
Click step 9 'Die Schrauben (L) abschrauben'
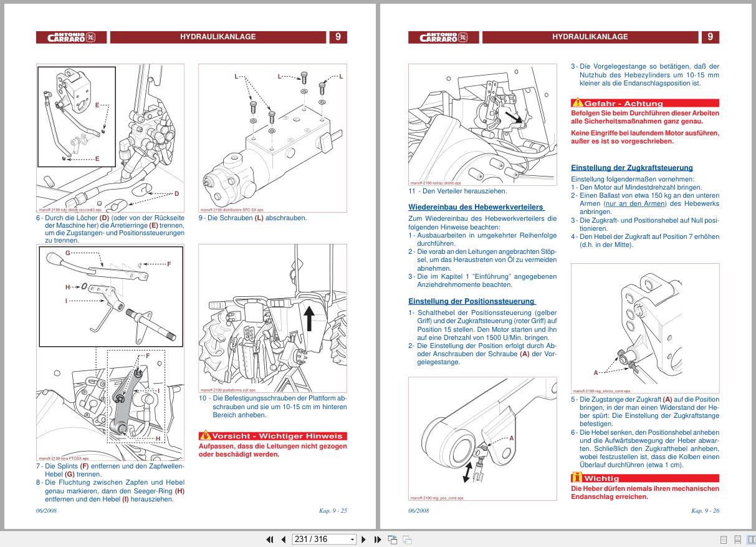pos(253,218)
